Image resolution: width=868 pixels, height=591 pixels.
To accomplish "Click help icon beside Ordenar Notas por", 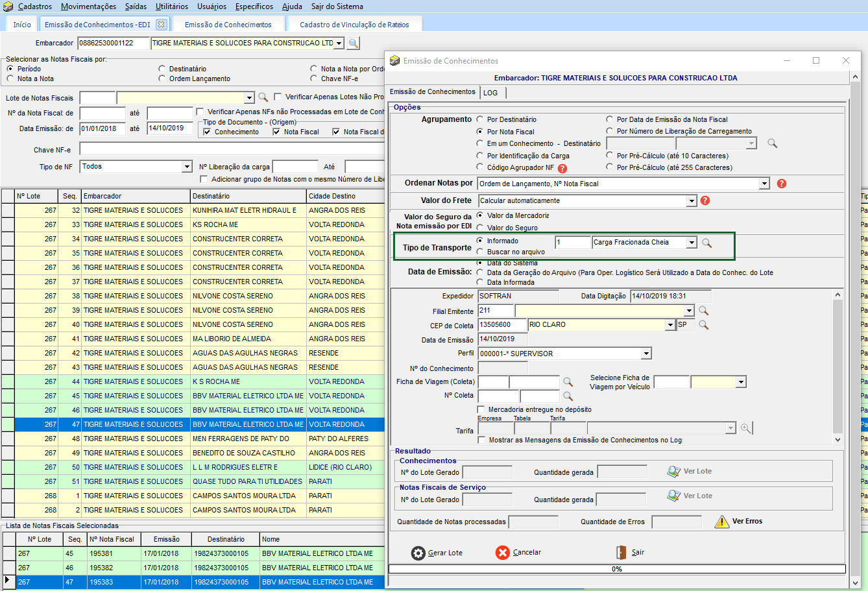I will click(781, 184).
